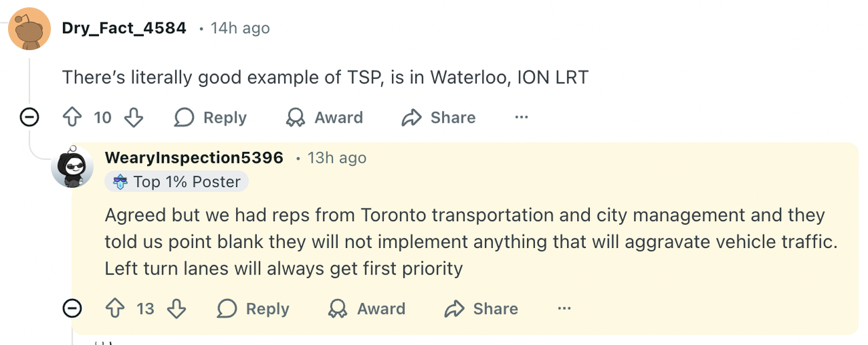Collapse Dry_Fact_4584's comment thread
This screenshot has width=868, height=345.
29,118
